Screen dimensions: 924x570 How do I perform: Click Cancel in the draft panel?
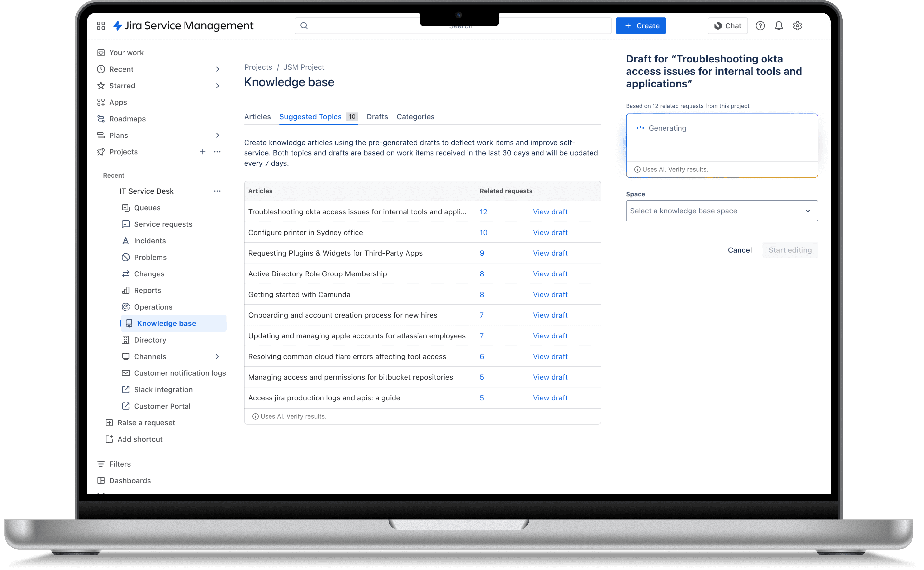(739, 250)
